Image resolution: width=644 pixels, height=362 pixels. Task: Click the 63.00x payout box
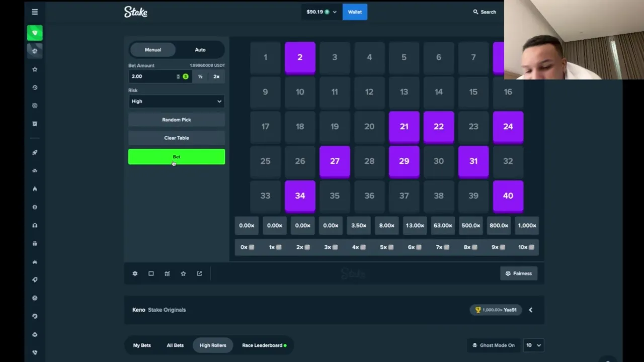coord(443,226)
